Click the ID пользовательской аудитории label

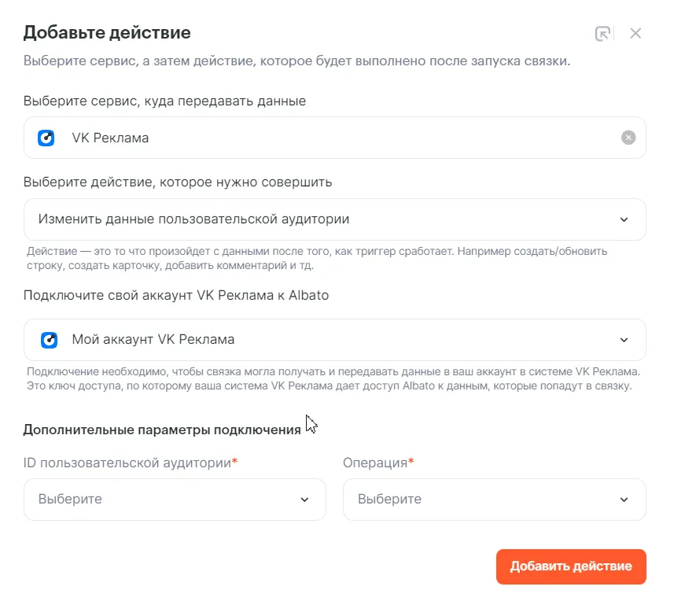[127, 463]
